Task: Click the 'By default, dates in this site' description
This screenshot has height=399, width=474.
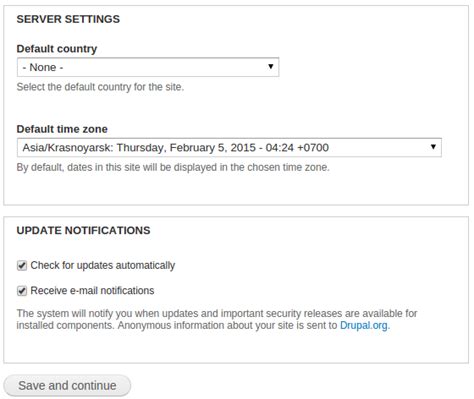Action: point(173,167)
